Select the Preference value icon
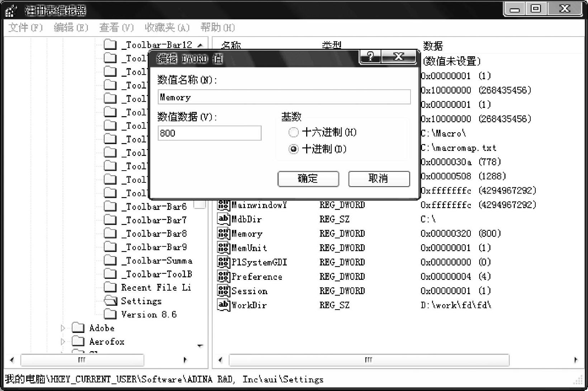This screenshot has width=588, height=391. point(223,277)
